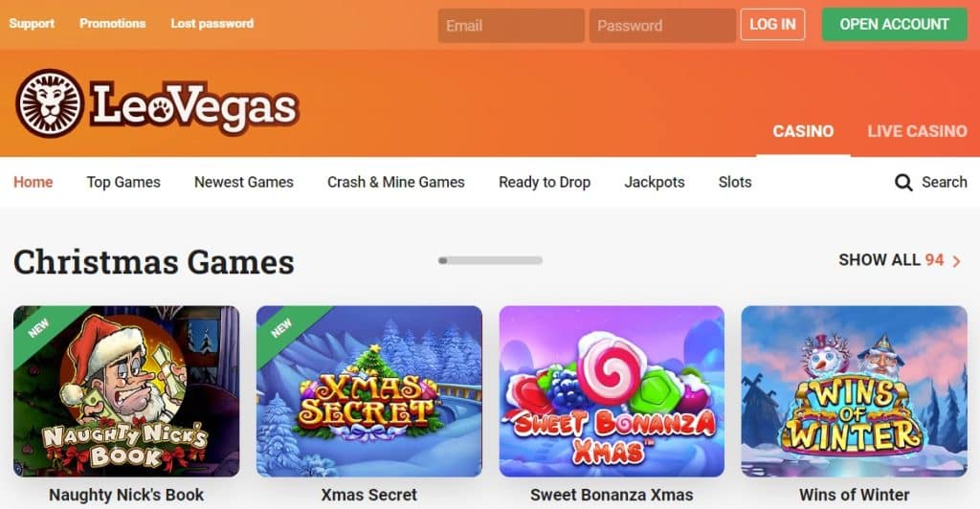Focus the Password input field

click(x=662, y=26)
